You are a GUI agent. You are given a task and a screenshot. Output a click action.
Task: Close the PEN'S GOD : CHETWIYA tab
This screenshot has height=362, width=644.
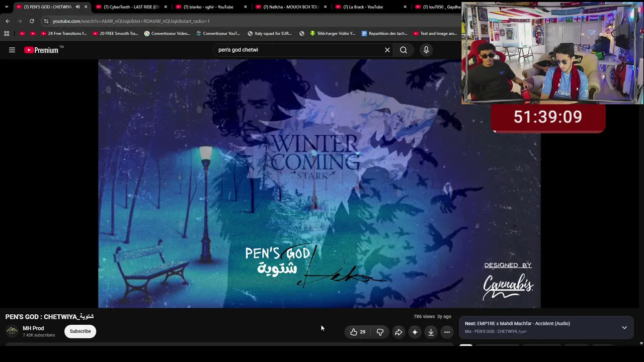click(x=86, y=7)
